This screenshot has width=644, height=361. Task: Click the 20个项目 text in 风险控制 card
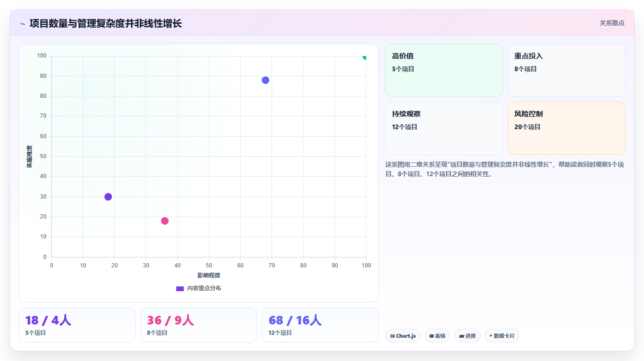[x=527, y=127]
